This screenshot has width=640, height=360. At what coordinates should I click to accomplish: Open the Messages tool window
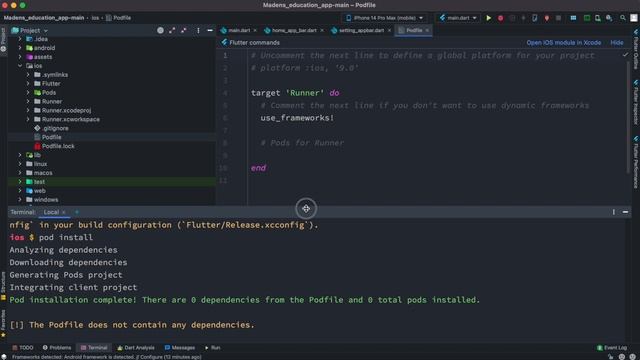click(180, 348)
